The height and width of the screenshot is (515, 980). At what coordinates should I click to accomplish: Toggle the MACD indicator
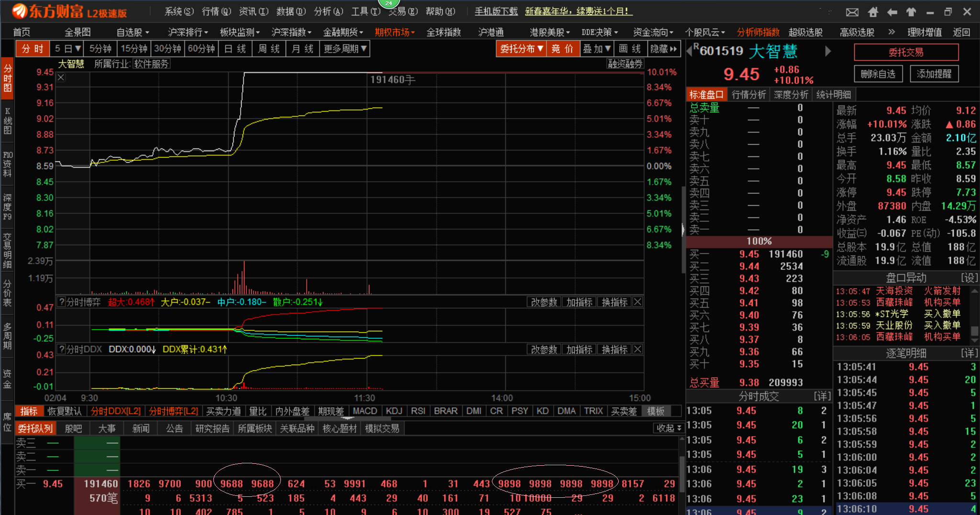point(365,411)
